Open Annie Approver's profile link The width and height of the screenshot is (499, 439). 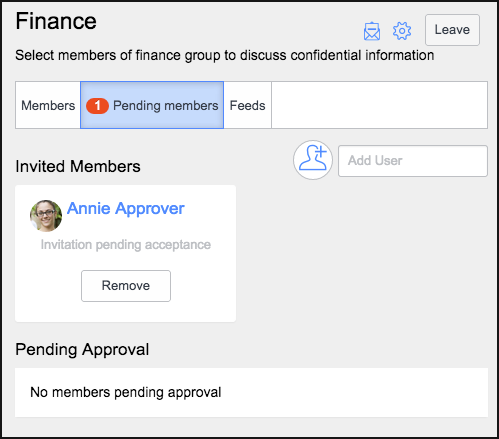[x=126, y=209]
